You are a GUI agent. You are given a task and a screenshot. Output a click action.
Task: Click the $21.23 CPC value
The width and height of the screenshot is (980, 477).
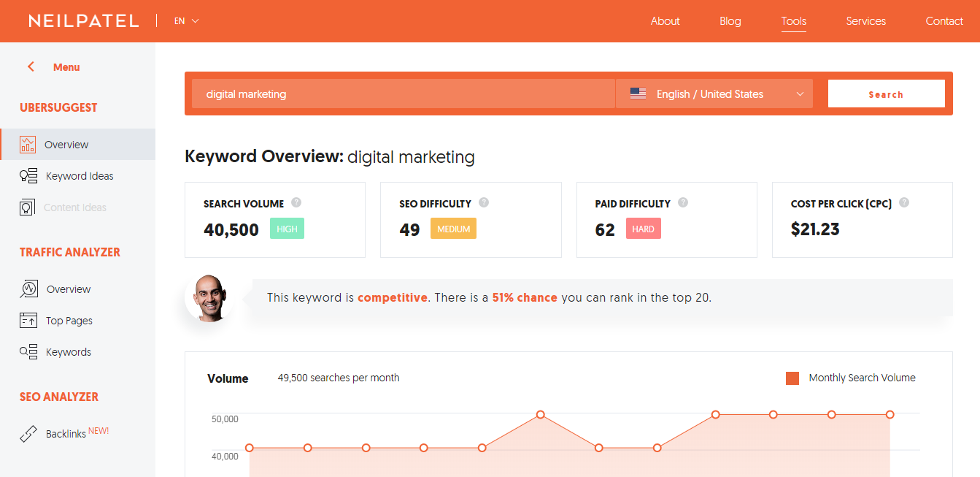point(815,229)
